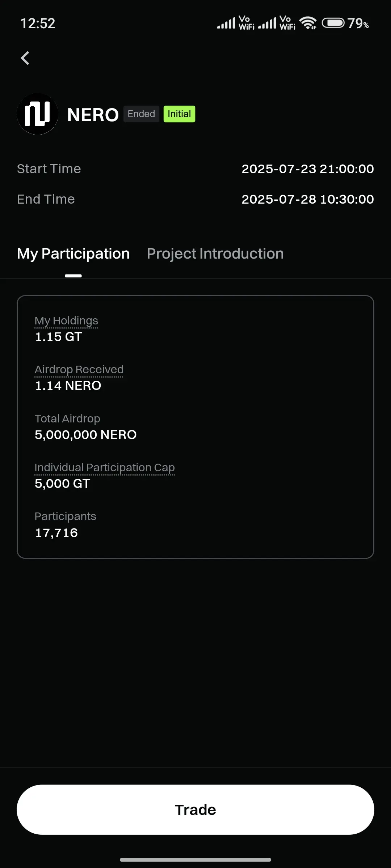
Task: Show My Holdings tooltip
Action: pos(66,321)
